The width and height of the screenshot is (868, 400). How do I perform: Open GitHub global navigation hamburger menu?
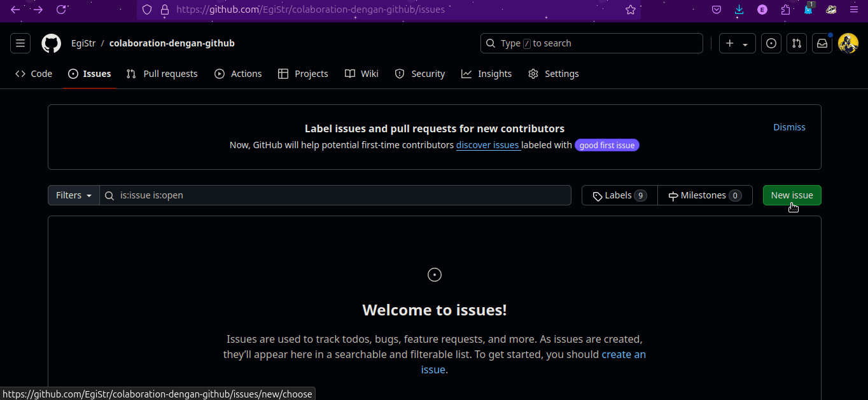(x=20, y=43)
